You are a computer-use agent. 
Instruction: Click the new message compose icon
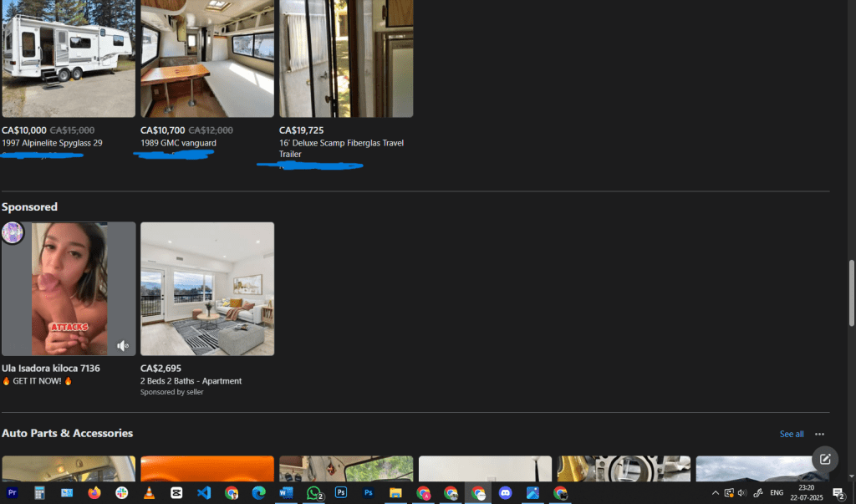825,459
